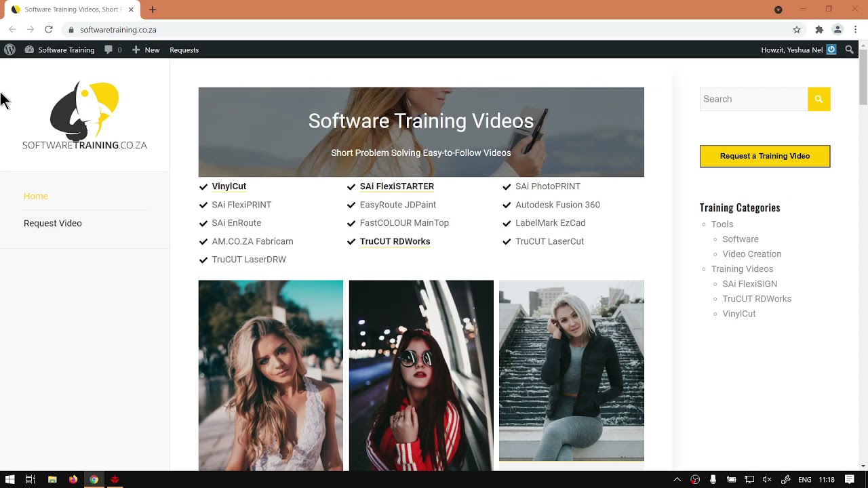
Task: Click the browser back arrow
Action: tap(12, 30)
